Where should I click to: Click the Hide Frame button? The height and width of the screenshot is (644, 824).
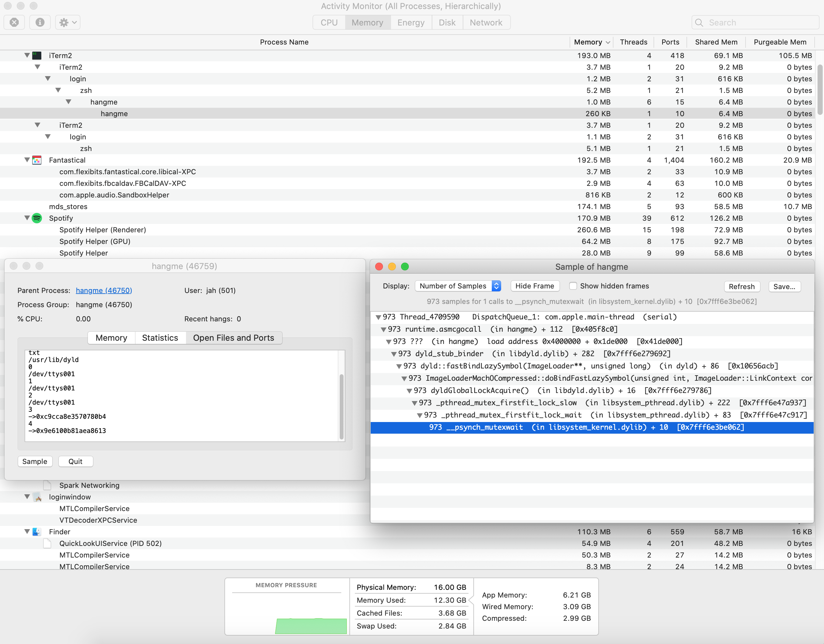coord(535,286)
